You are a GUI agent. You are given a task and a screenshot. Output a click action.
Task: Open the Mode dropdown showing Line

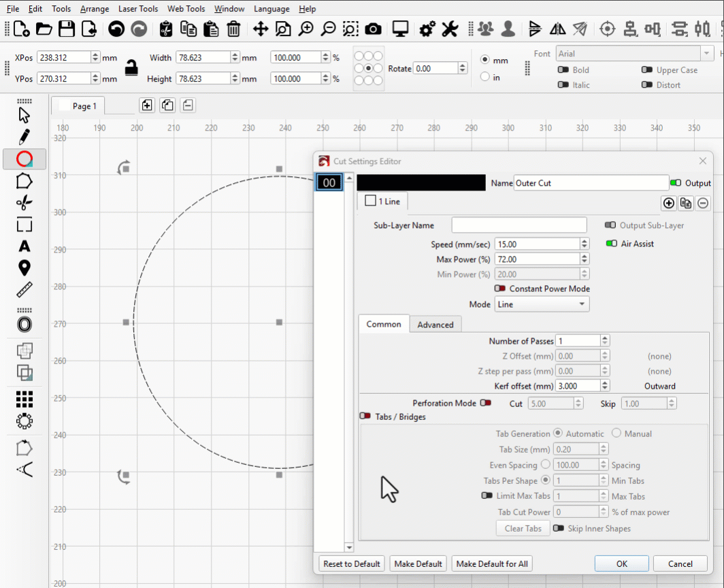(542, 304)
